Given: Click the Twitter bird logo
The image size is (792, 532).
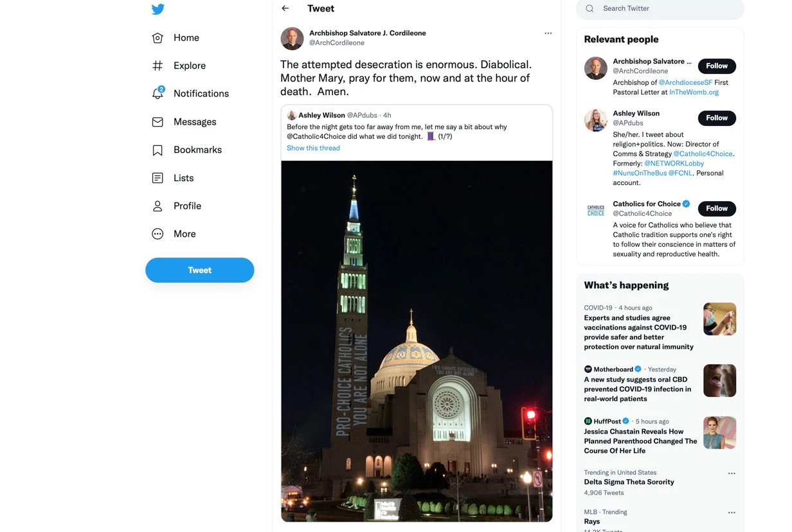Looking at the screenshot, I should 158,9.
